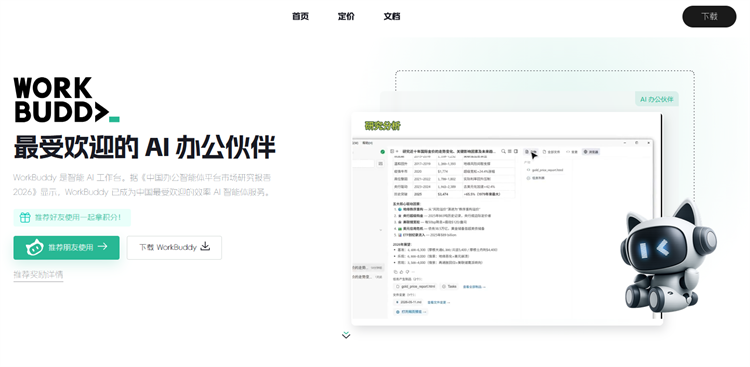Click the double-chevron scroll-down arrow
750x367 pixels.
(x=346, y=335)
